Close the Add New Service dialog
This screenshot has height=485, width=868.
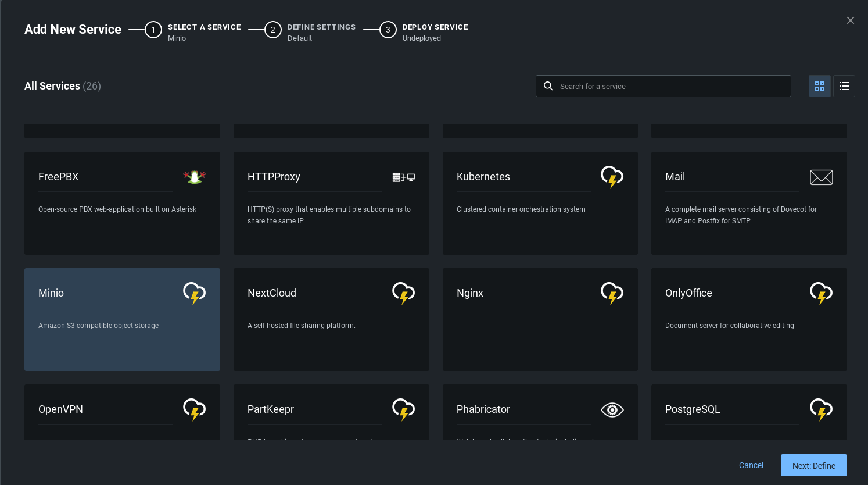(851, 20)
